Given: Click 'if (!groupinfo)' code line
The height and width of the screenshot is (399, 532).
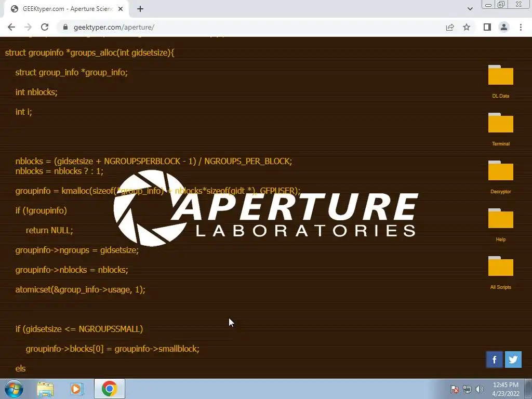Looking at the screenshot, I should [x=41, y=210].
